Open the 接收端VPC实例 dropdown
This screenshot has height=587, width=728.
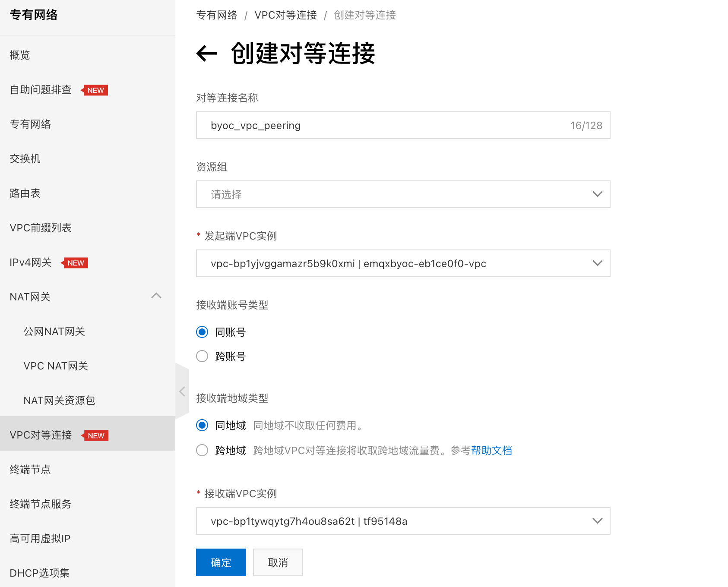click(402, 521)
